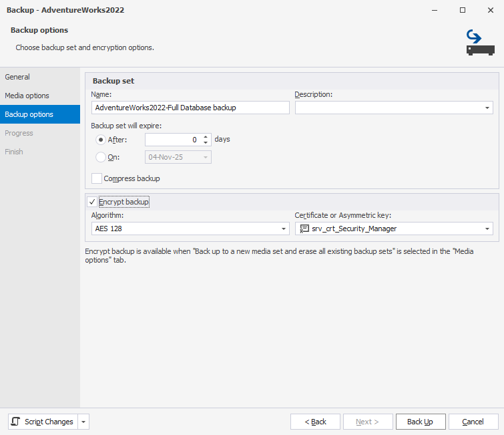Click the 'Backup set will expire:' label
This screenshot has height=435, width=504.
[126, 126]
